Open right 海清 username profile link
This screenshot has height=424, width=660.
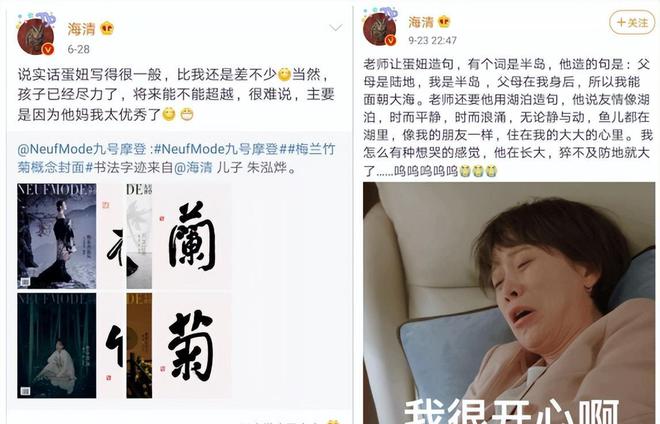point(420,21)
